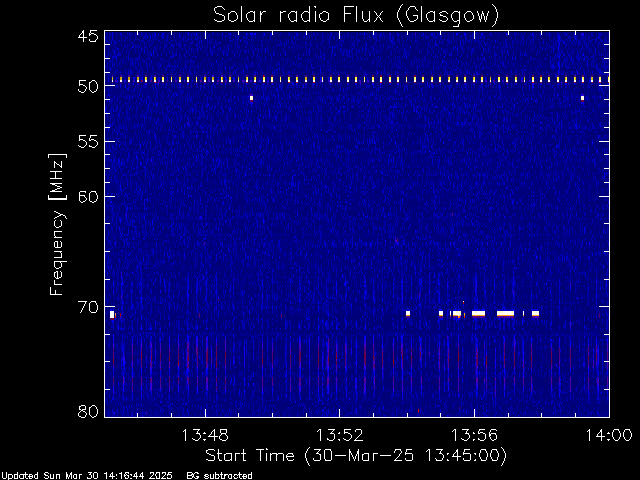The image size is (640, 480).
Task: Click the 13:48 time tick label
Action: click(205, 435)
